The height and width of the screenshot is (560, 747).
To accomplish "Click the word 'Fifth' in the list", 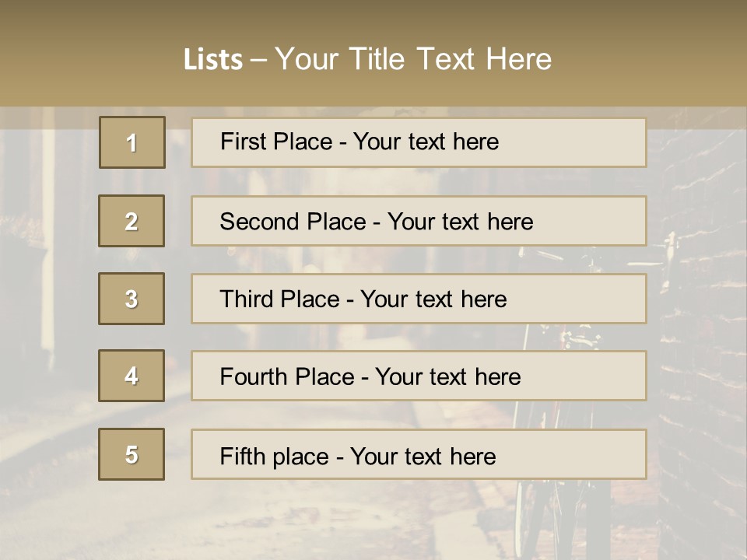I will pos(243,456).
